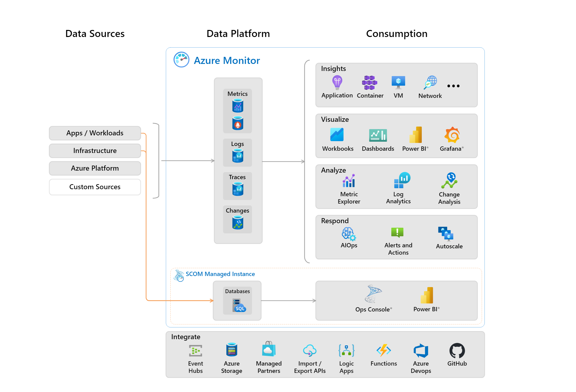This screenshot has height=392, width=576.
Task: Click the Managed Partners bag icon
Action: click(269, 349)
